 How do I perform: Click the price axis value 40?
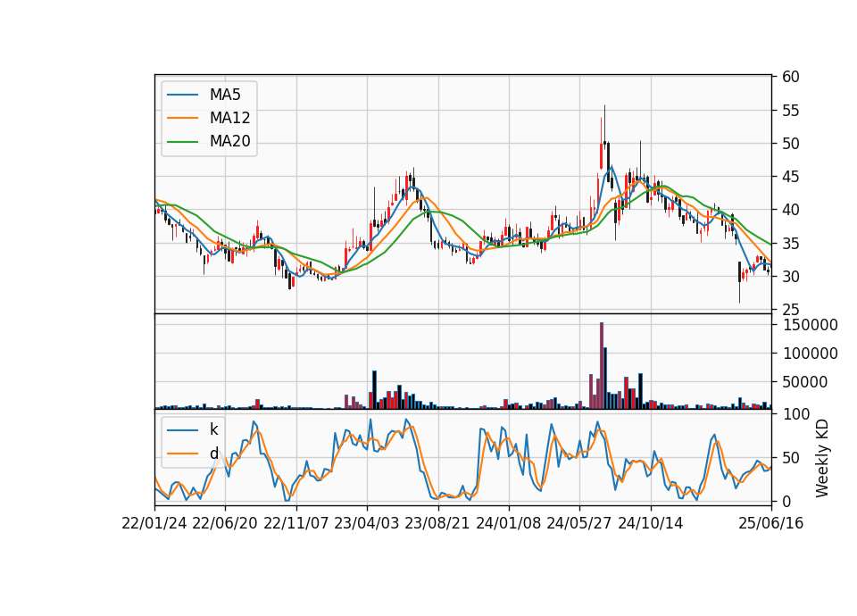pyautogui.click(x=790, y=210)
